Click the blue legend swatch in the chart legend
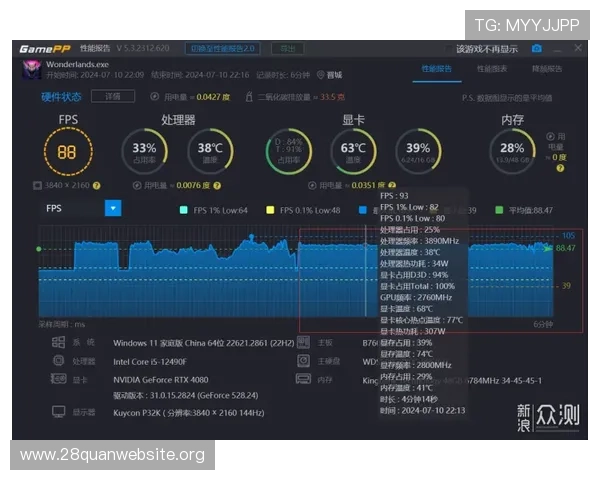This screenshot has height=480, width=600. pyautogui.click(x=363, y=210)
